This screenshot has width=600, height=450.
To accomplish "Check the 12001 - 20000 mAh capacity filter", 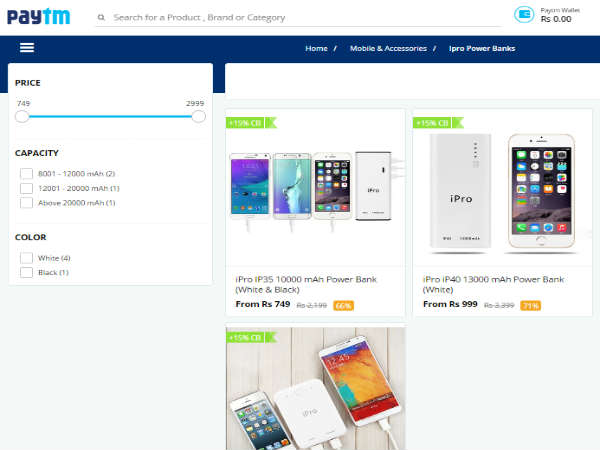I will (x=26, y=188).
